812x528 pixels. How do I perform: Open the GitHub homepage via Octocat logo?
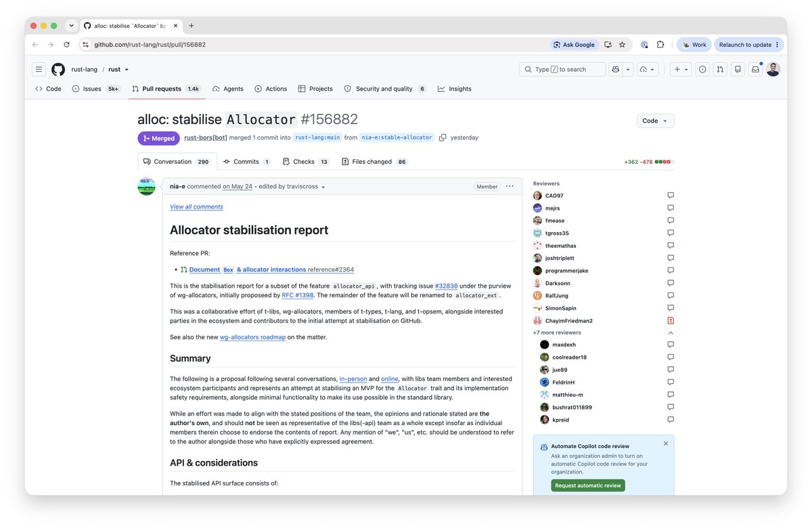coord(58,69)
